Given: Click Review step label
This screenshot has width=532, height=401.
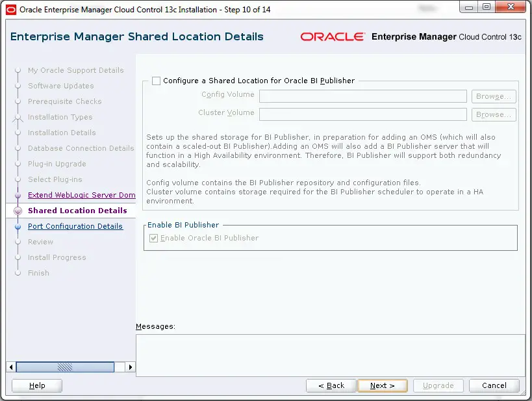Looking at the screenshot, I should pyautogui.click(x=40, y=242).
